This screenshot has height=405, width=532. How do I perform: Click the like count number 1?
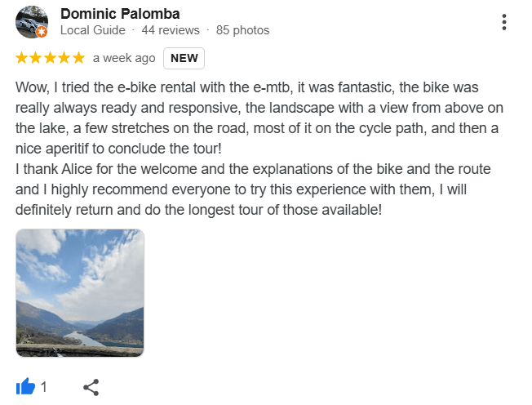44,387
